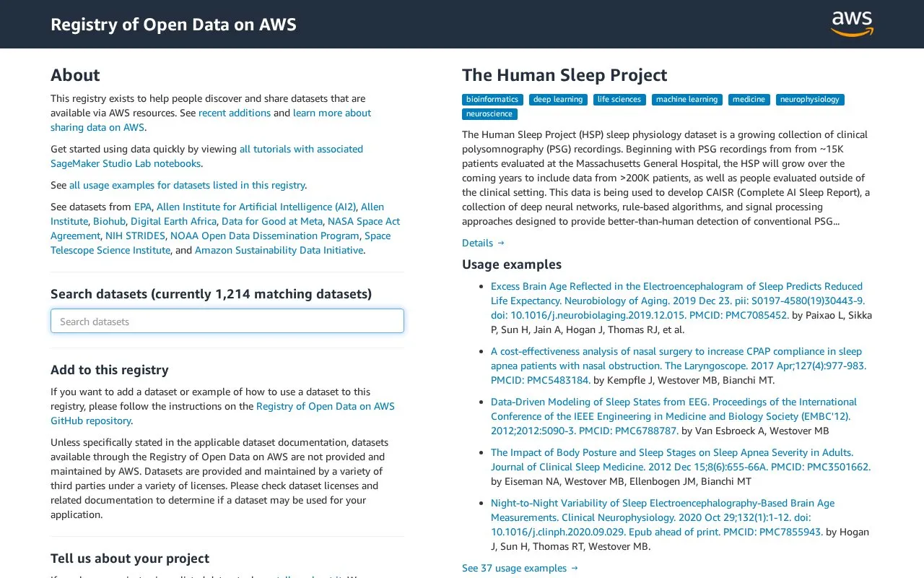Open all usage examples for datasets link
Image resolution: width=924 pixels, height=578 pixels.
(x=187, y=185)
